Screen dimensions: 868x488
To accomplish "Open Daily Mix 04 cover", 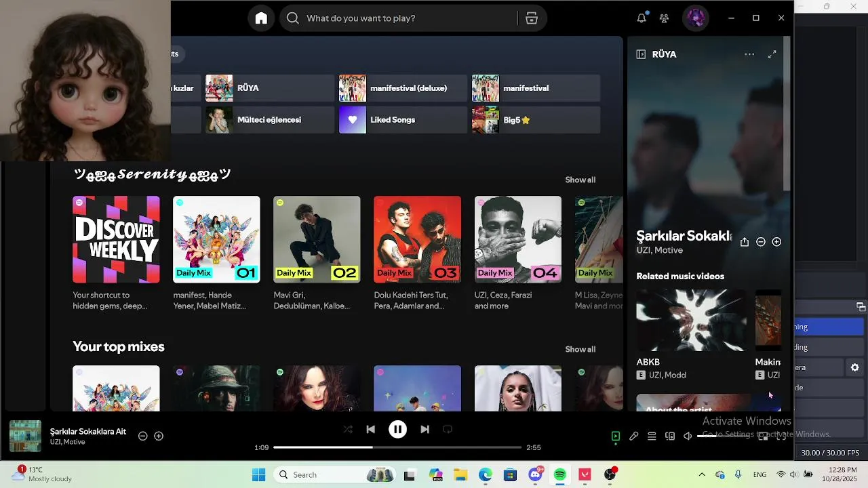I will (x=518, y=239).
